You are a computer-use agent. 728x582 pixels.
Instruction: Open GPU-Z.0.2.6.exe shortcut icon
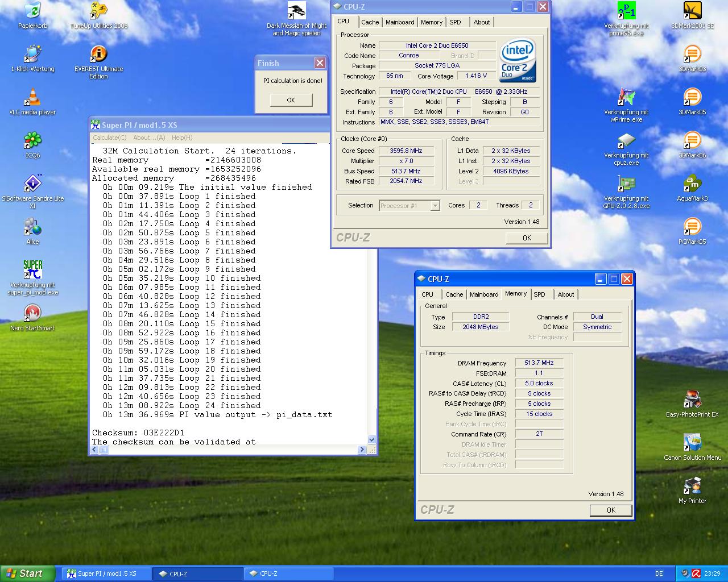626,184
